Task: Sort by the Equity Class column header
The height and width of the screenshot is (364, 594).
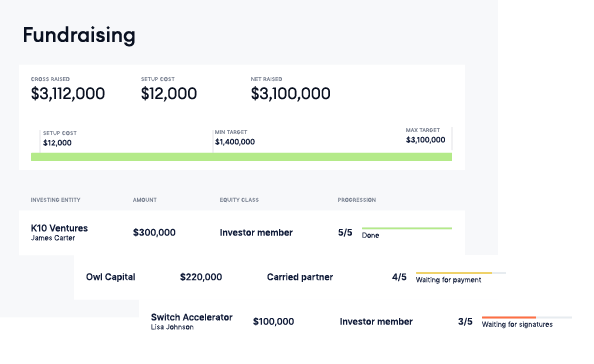Action: (239, 200)
